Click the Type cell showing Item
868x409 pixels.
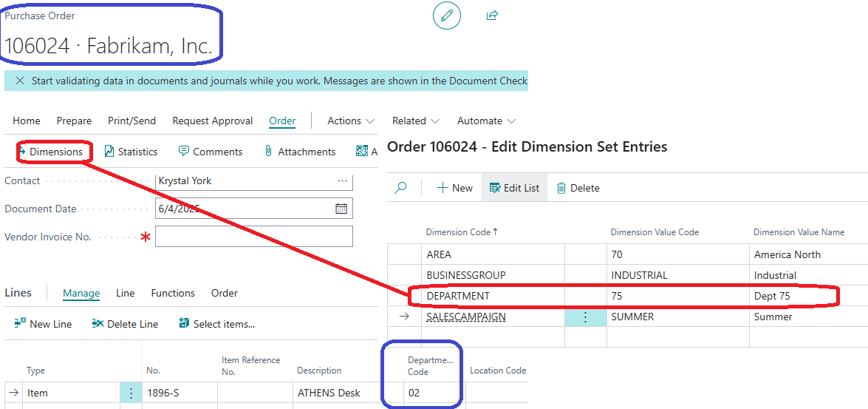(72, 393)
